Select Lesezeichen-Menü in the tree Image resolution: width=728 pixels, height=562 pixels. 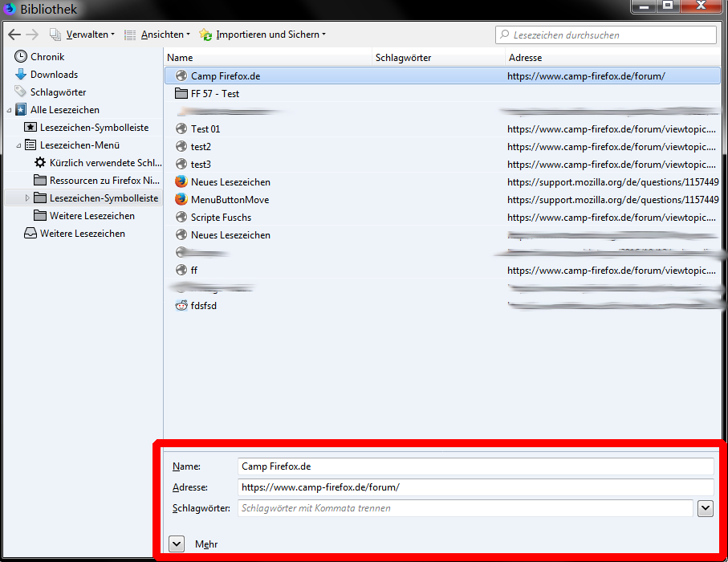point(79,145)
